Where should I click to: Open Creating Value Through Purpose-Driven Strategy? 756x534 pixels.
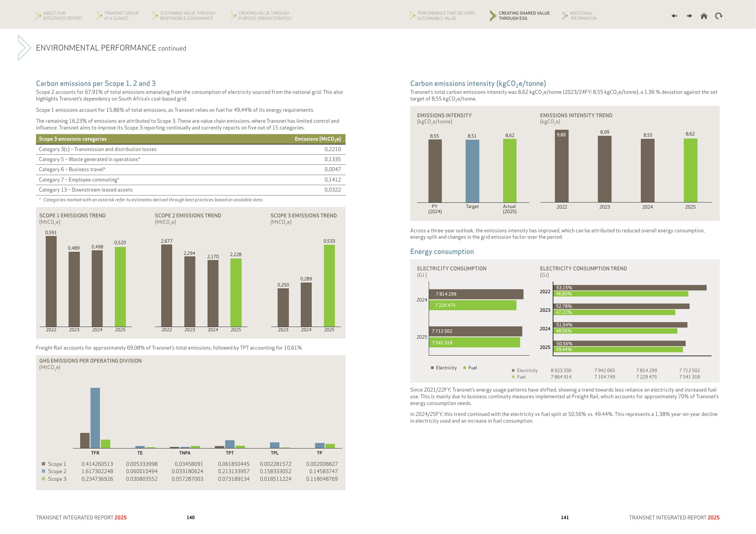(x=265, y=16)
